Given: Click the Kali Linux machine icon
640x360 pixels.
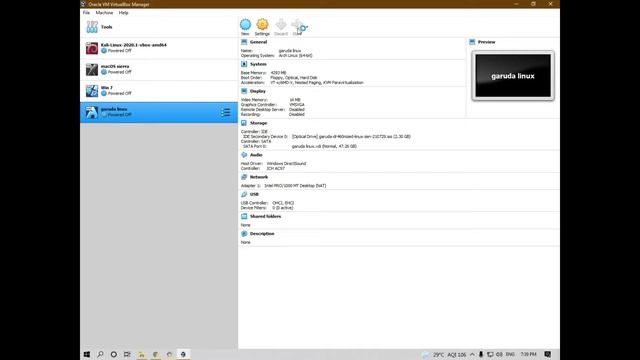Looking at the screenshot, I should point(92,48).
